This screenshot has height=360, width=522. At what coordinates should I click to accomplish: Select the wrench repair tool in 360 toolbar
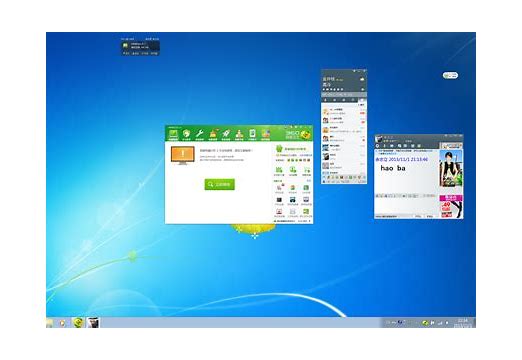coord(199,134)
